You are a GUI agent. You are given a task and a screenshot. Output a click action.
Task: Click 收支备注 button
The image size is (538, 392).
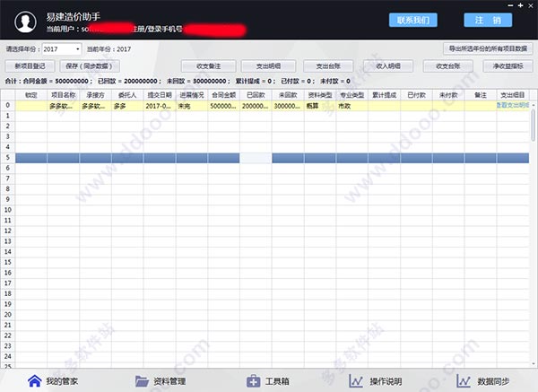(x=209, y=65)
